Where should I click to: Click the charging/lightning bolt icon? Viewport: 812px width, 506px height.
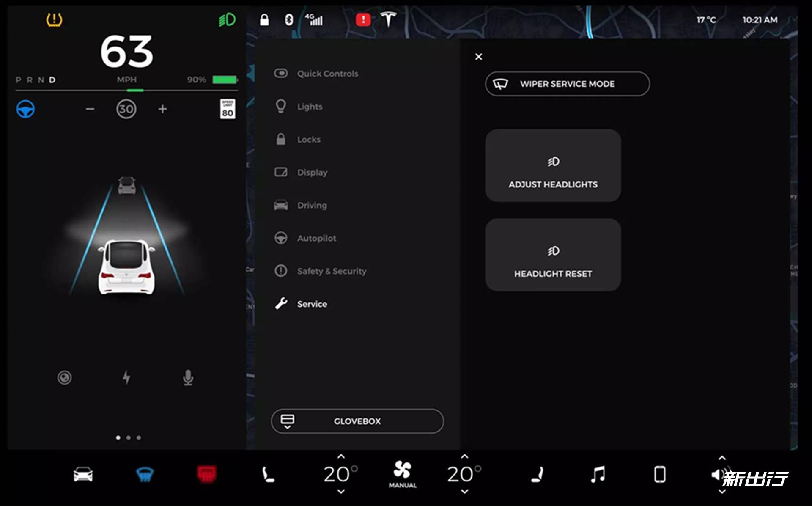point(126,377)
